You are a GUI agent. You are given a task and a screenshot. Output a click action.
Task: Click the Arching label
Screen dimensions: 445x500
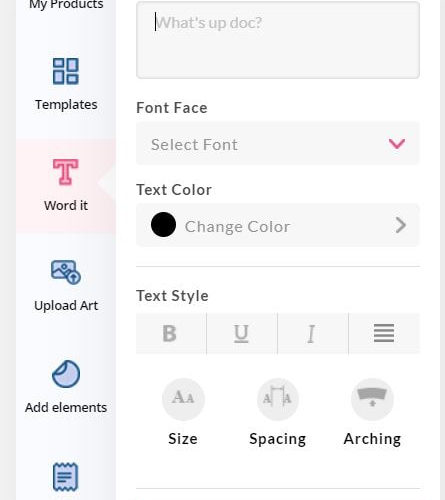372,439
